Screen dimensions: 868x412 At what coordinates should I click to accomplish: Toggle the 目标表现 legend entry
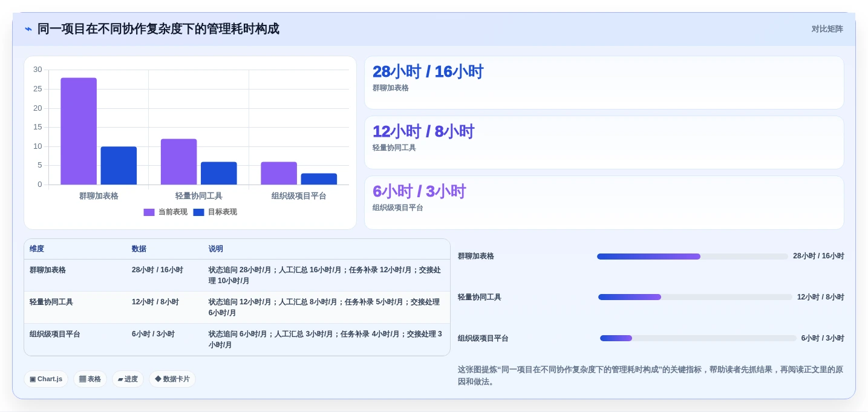(215, 212)
